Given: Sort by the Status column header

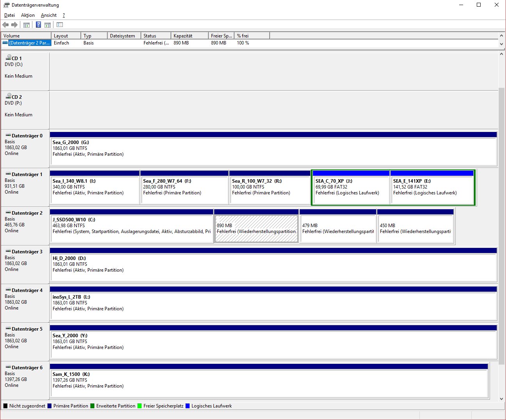Looking at the screenshot, I should click(x=156, y=36).
